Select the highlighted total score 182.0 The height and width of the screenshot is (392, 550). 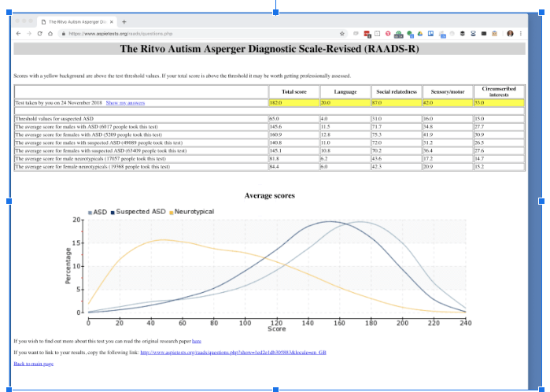(x=294, y=103)
